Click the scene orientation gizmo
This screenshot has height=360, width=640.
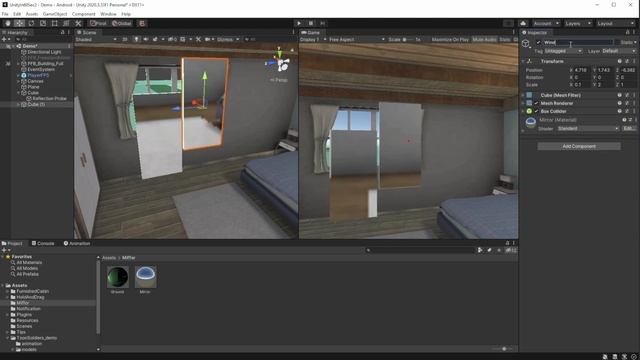[x=280, y=61]
